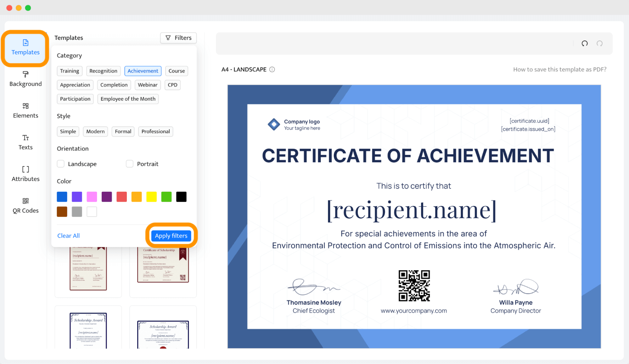Click info icon beside A4 - LANDSCAPE
The width and height of the screenshot is (629, 364).
coord(272,69)
